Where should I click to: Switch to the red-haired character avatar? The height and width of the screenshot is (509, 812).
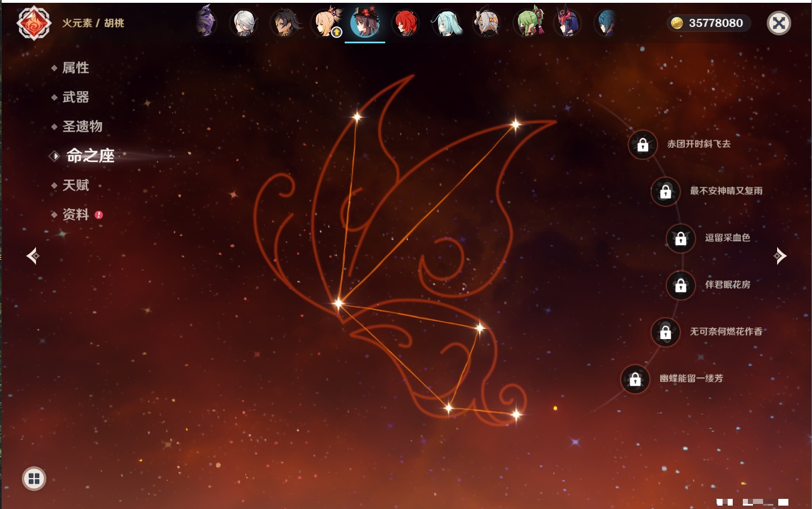click(x=406, y=23)
